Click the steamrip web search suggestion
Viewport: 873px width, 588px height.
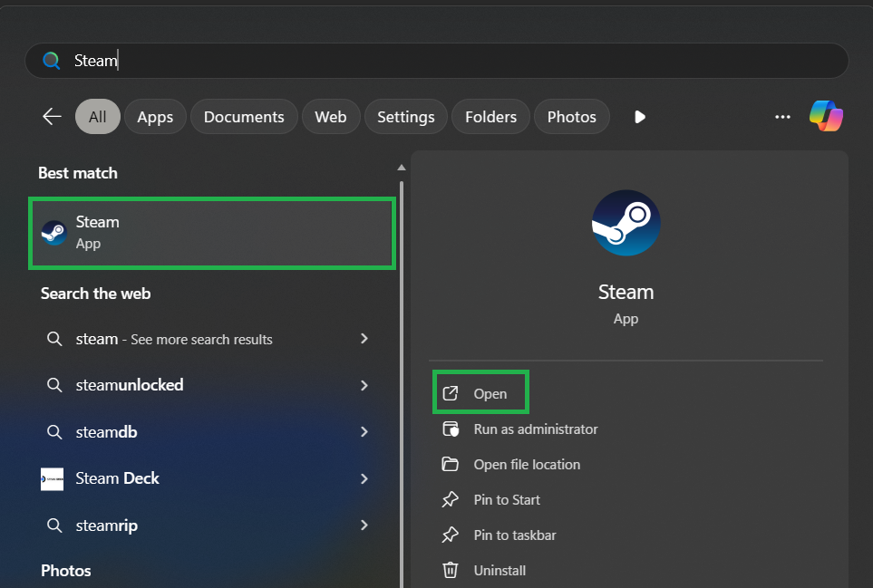click(x=107, y=525)
